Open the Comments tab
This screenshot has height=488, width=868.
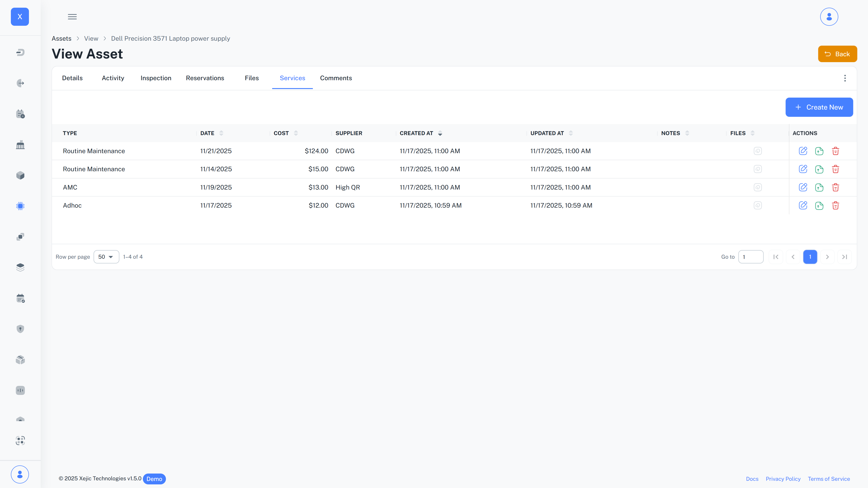(x=336, y=78)
